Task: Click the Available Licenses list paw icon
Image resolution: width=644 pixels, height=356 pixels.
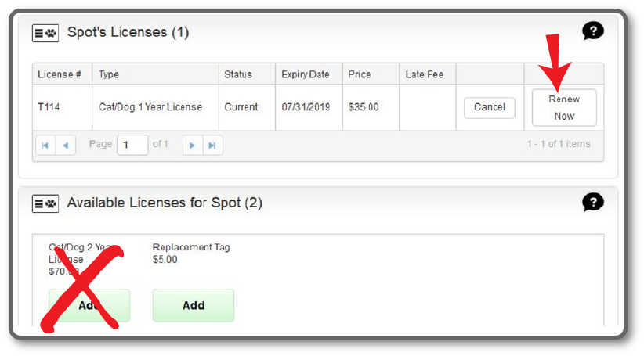Action: [45, 203]
